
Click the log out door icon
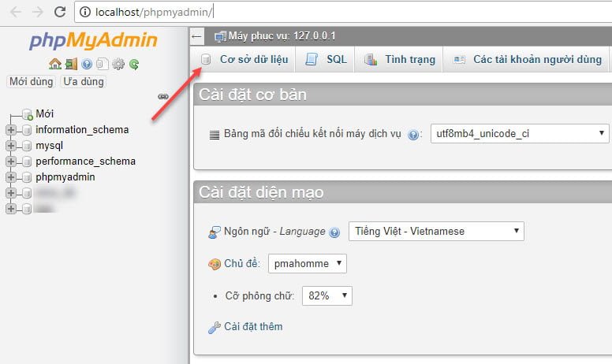click(71, 64)
